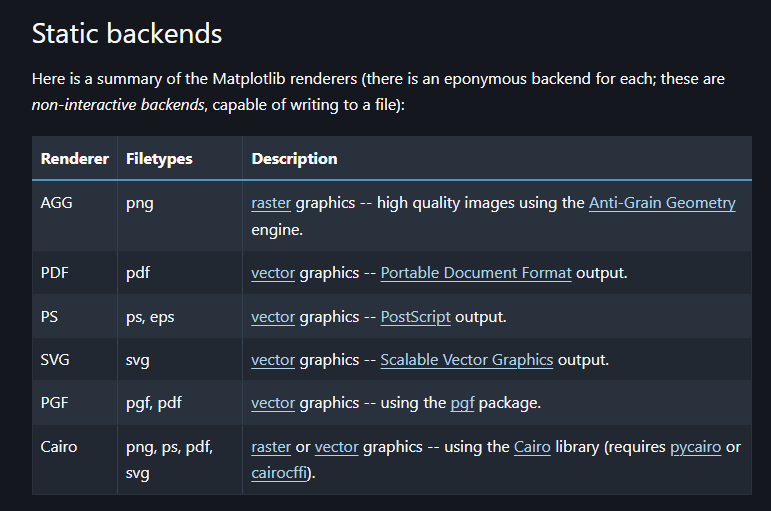Follow the Scalable Vector Graphics link
The height and width of the screenshot is (511, 771).
(466, 360)
